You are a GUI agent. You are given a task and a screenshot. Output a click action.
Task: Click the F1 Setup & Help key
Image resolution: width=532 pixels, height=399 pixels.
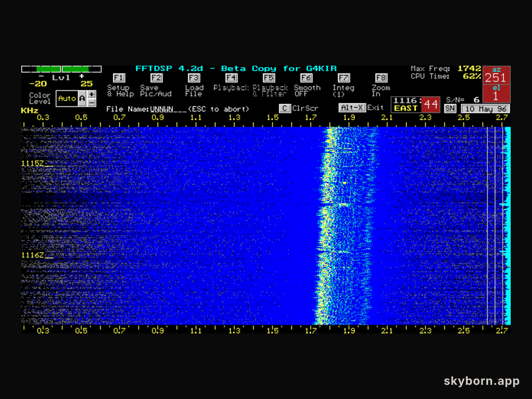click(119, 78)
